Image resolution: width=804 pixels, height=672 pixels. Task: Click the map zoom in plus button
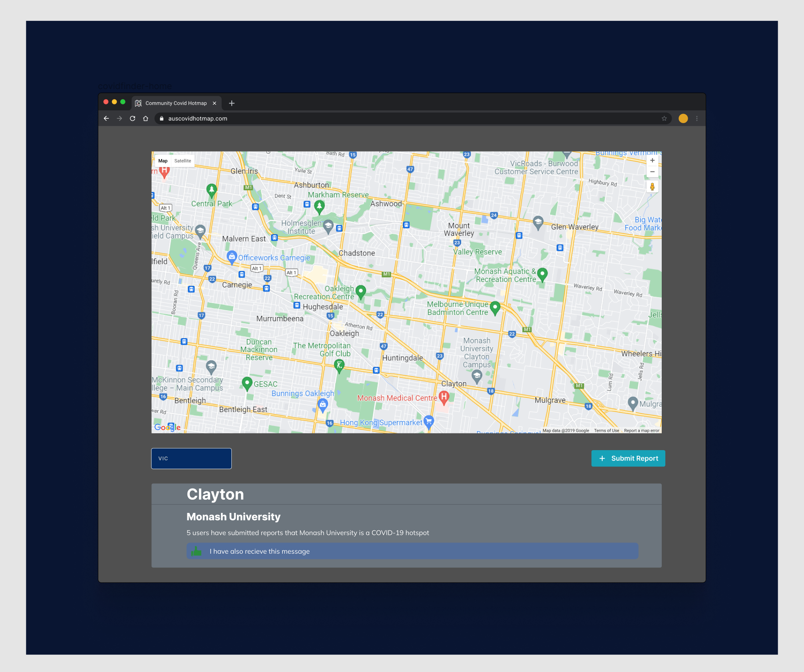pyautogui.click(x=652, y=160)
